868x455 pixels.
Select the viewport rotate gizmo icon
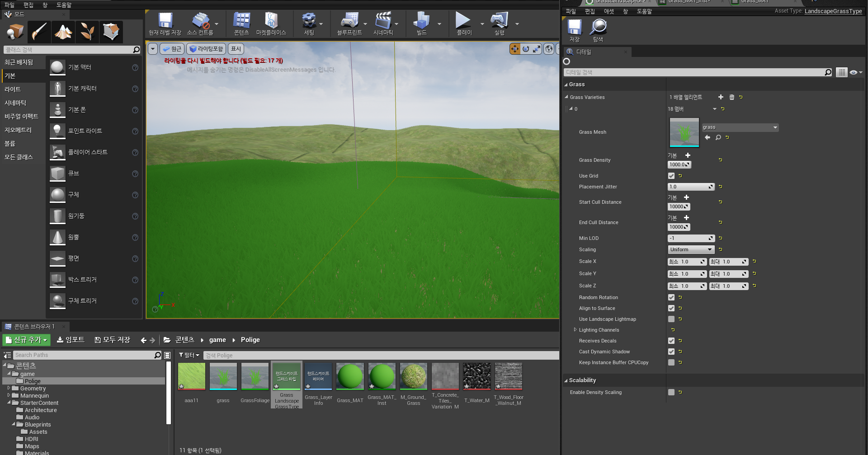tap(526, 49)
